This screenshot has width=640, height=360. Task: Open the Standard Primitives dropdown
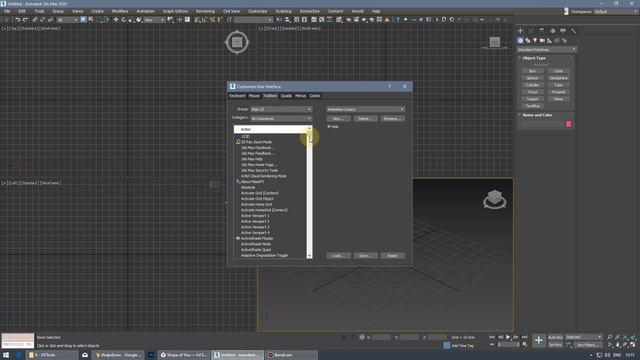click(x=547, y=50)
